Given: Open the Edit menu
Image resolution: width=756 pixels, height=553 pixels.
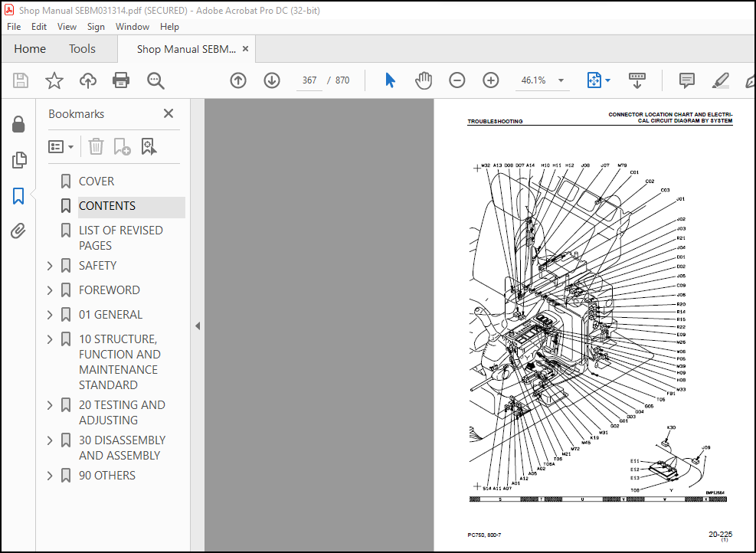Looking at the screenshot, I should (38, 27).
